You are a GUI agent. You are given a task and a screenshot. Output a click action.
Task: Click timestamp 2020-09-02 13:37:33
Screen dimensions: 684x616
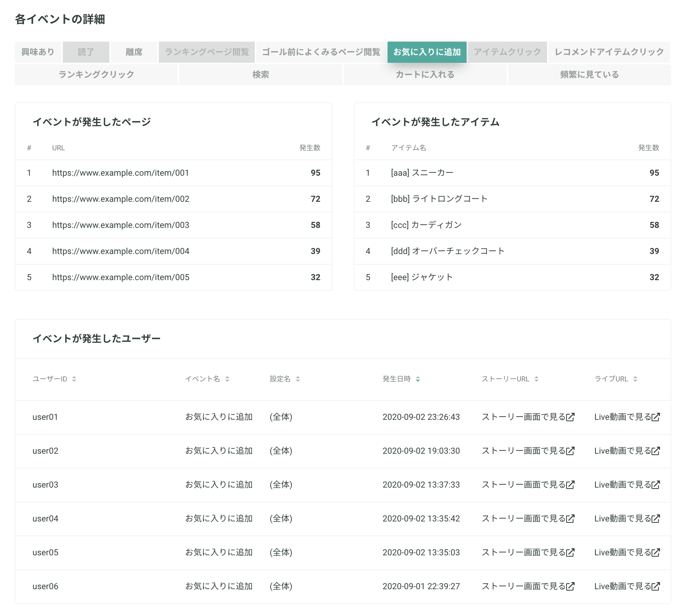(421, 485)
